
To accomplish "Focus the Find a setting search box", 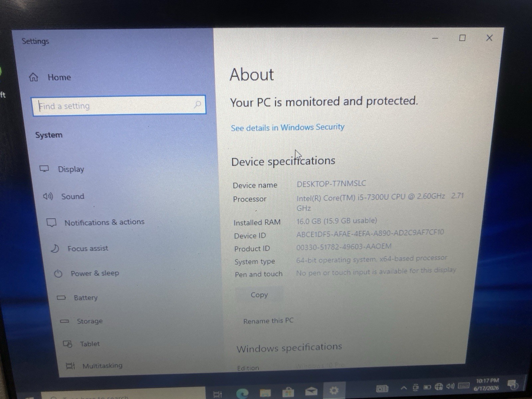I will click(119, 106).
